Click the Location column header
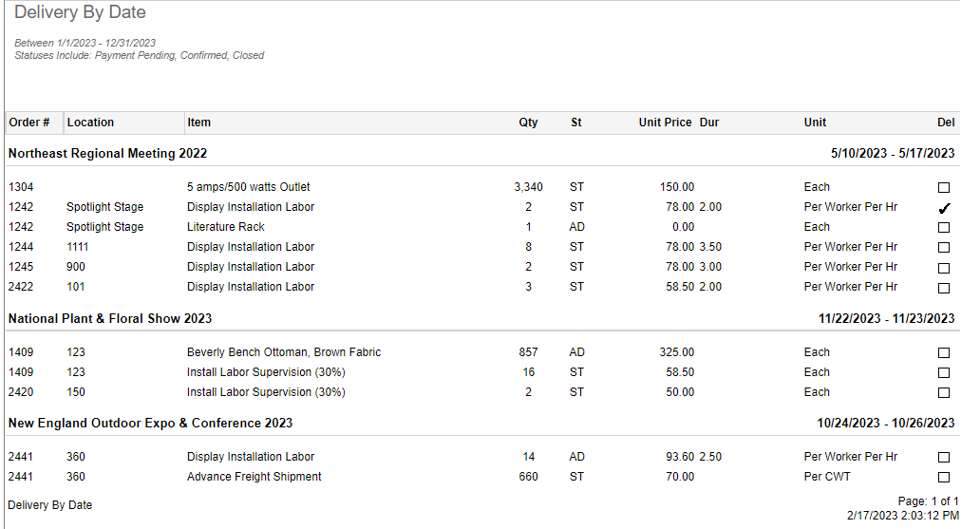Image resolution: width=980 pixels, height=529 pixels. point(90,123)
